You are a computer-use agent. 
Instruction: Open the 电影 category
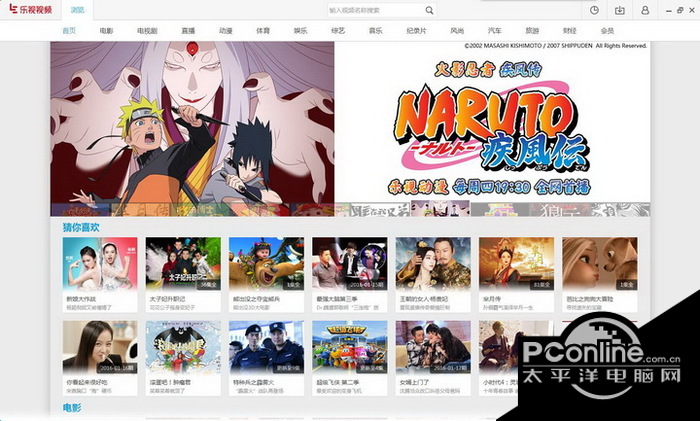(x=106, y=31)
